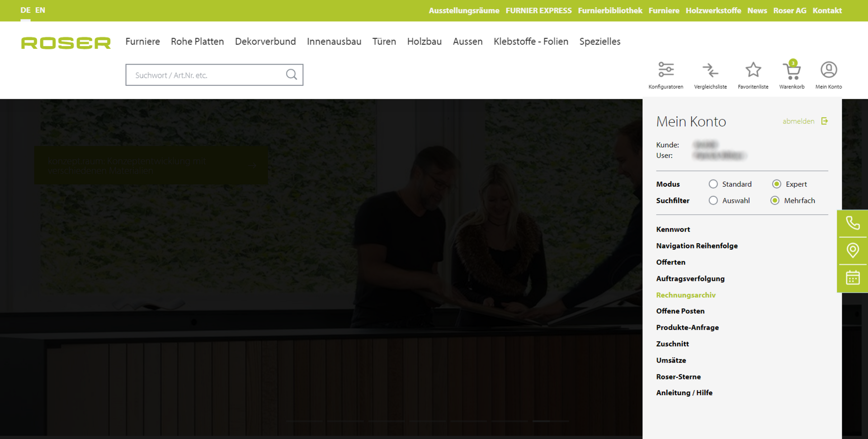The height and width of the screenshot is (439, 868).
Task: Click the Mein Konto user icon
Action: (x=829, y=70)
